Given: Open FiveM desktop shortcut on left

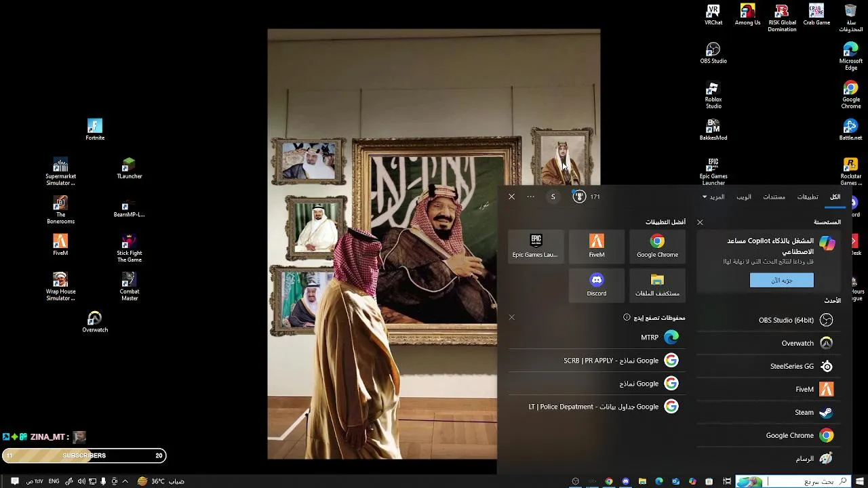Looking at the screenshot, I should 60,245.
